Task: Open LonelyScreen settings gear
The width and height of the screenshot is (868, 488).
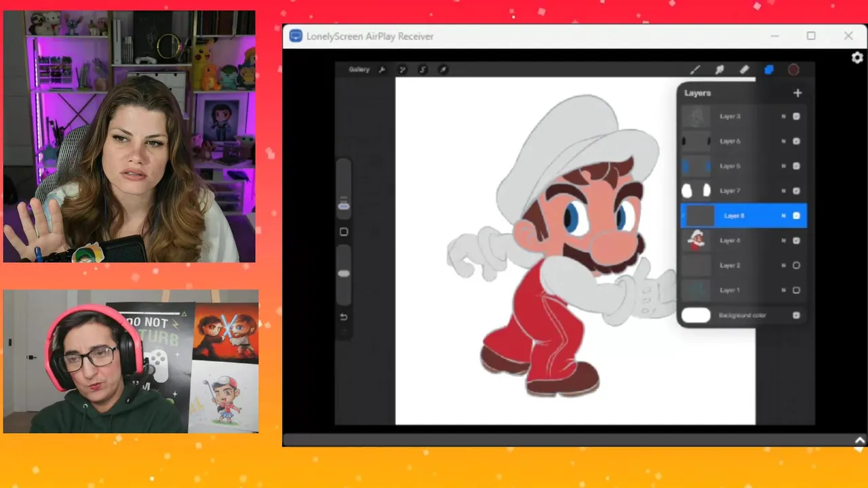Action: (x=857, y=58)
